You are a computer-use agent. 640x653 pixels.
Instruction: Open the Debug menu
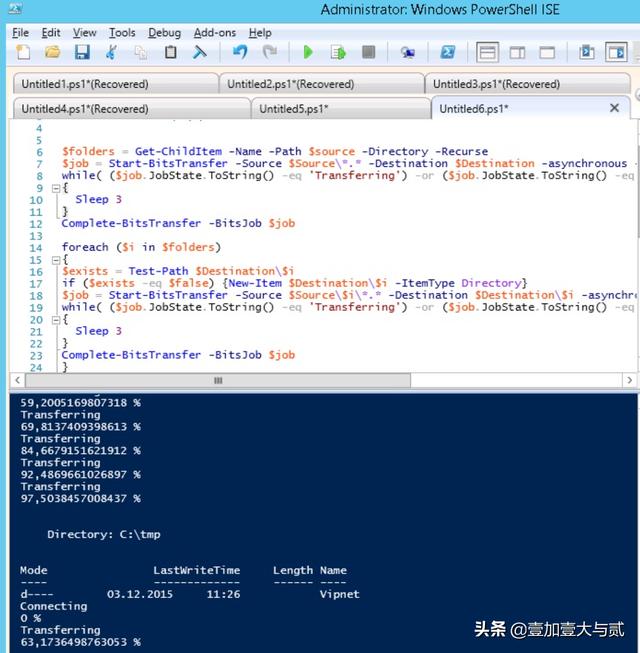164,32
